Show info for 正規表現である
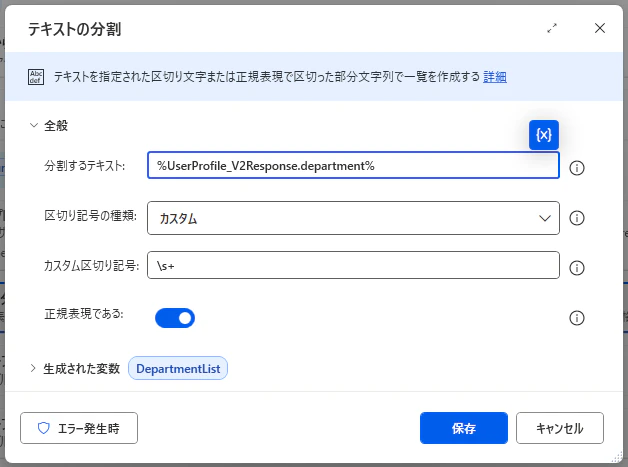 coord(577,318)
